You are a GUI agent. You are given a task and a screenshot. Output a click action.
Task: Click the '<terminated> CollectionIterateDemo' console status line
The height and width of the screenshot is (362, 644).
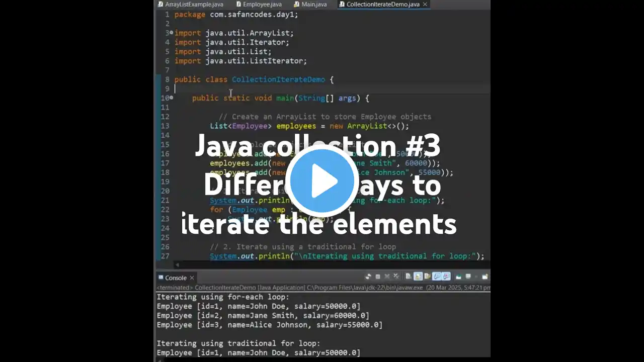(x=323, y=288)
